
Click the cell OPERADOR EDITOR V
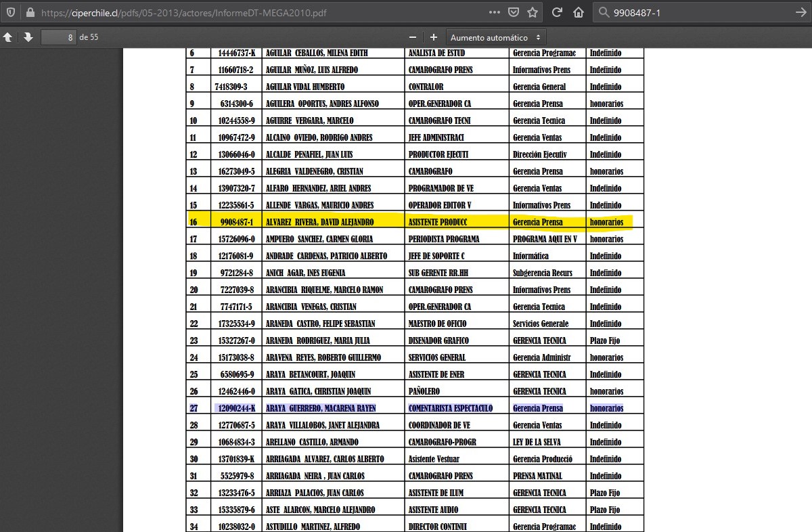tap(440, 205)
